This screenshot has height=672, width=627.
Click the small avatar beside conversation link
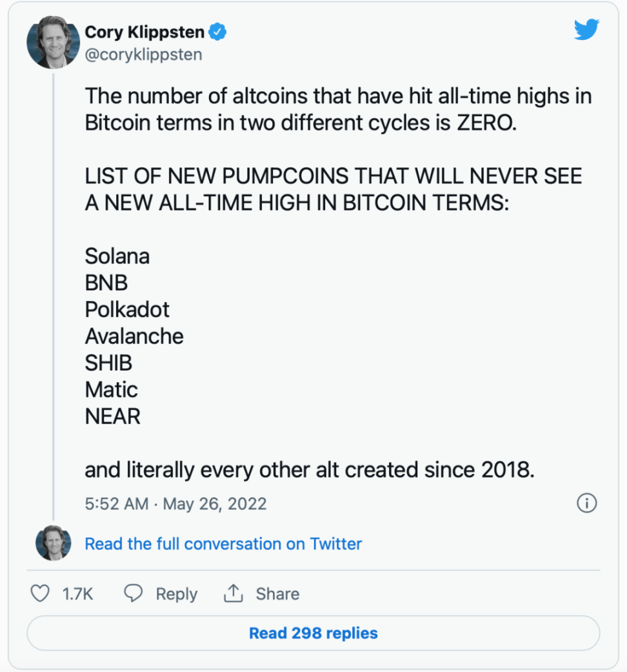pyautogui.click(x=53, y=543)
